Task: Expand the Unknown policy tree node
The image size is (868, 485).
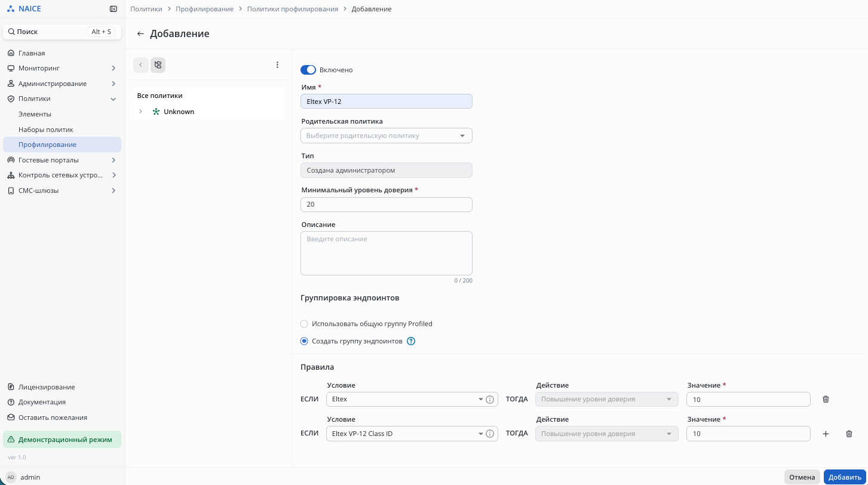Action: [x=141, y=112]
